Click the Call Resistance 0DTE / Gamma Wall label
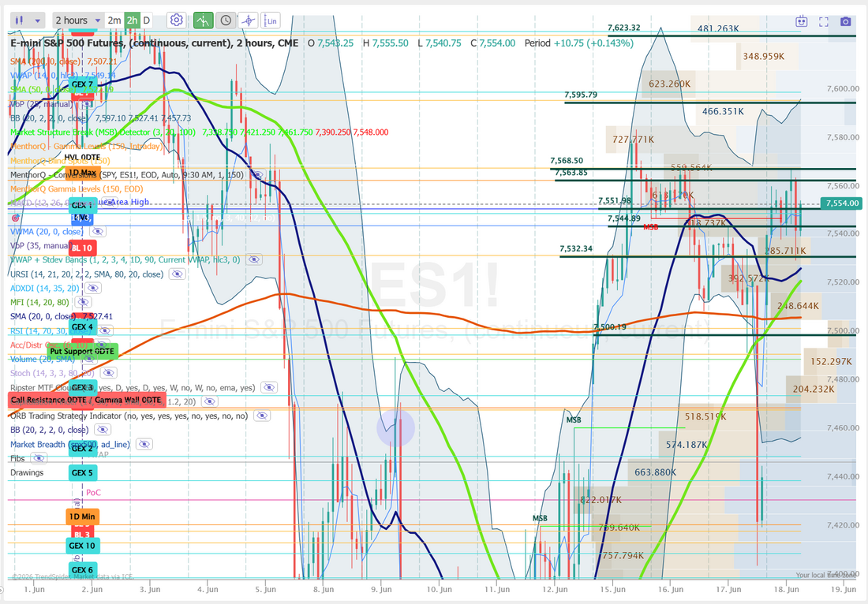Screen dimensions: 868x604 tap(86, 400)
